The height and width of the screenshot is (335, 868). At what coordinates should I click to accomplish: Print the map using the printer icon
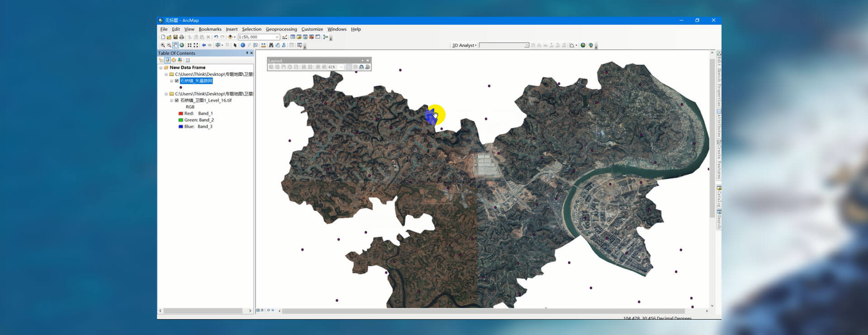[x=182, y=37]
